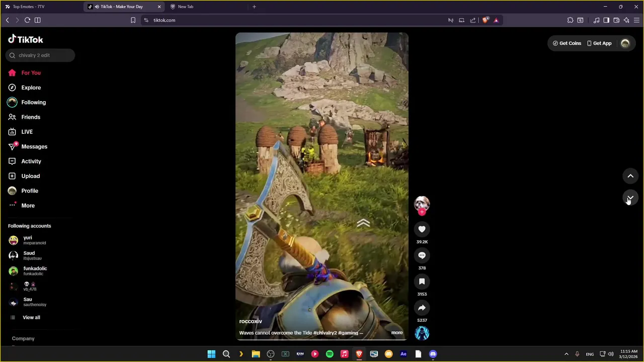Expand the More menu
The height and width of the screenshot is (362, 644).
click(22, 206)
